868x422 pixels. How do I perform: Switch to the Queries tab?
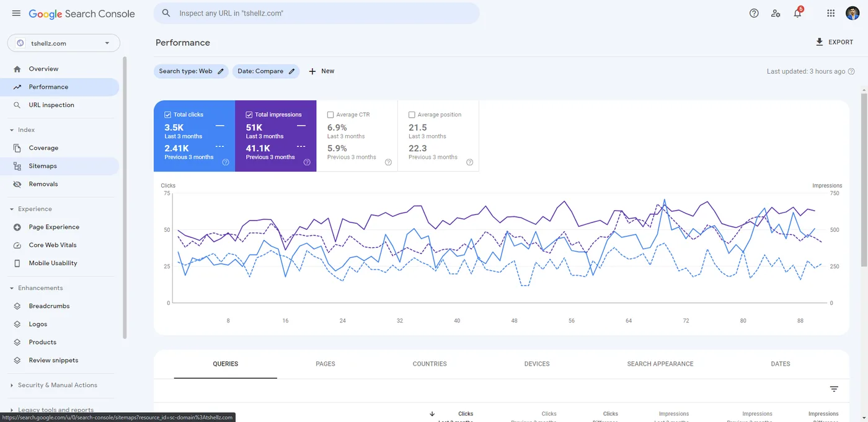click(226, 364)
